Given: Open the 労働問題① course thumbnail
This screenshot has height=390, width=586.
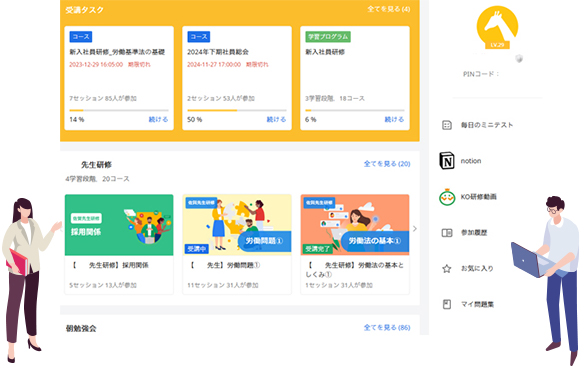Looking at the screenshot, I should click(237, 225).
